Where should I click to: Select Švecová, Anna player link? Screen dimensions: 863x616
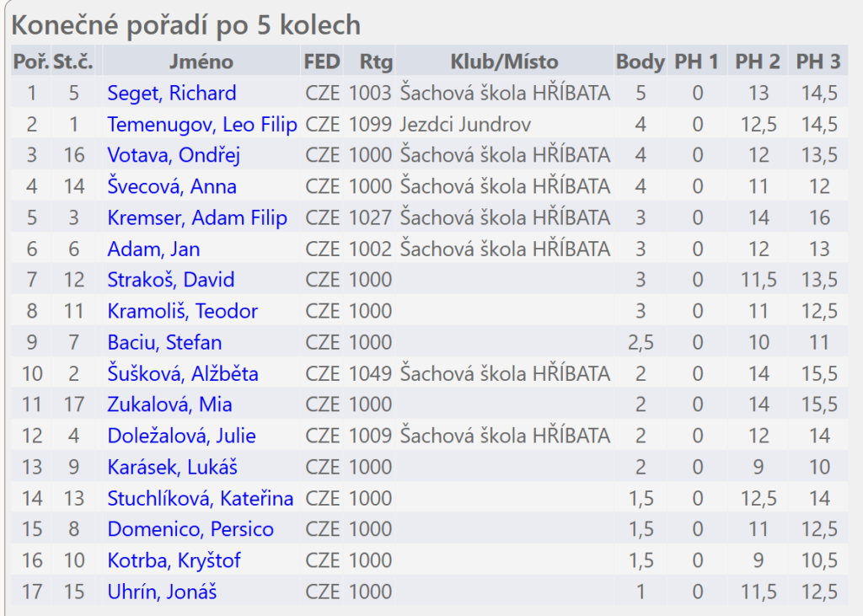[x=172, y=186]
